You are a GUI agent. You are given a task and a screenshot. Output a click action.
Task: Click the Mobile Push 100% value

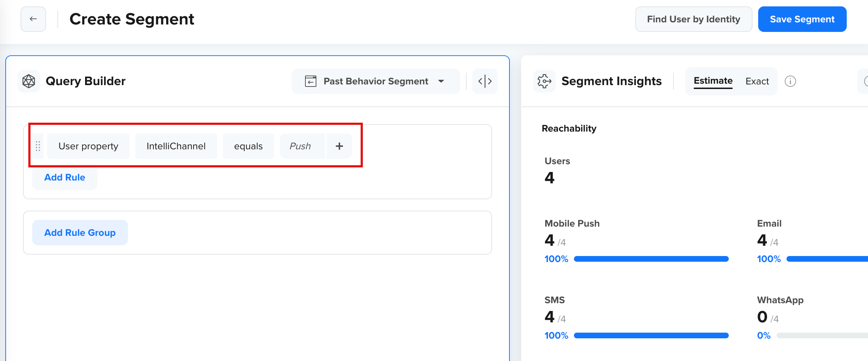tap(556, 259)
